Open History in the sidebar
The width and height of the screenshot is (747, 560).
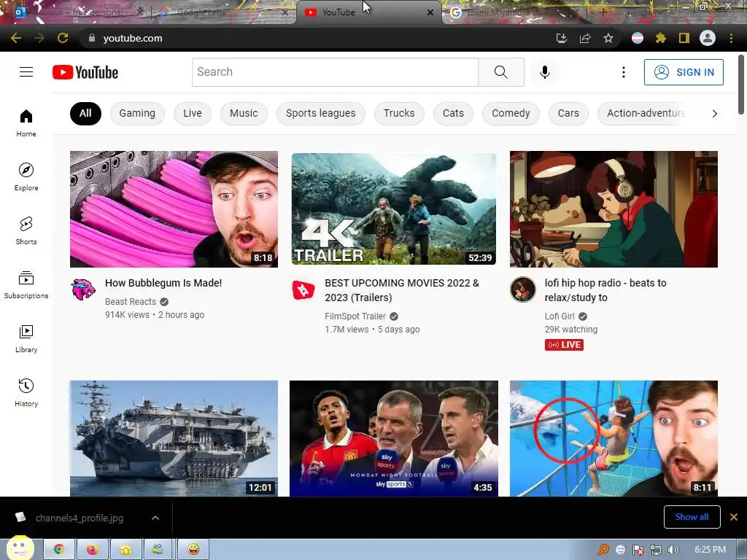coord(26,392)
